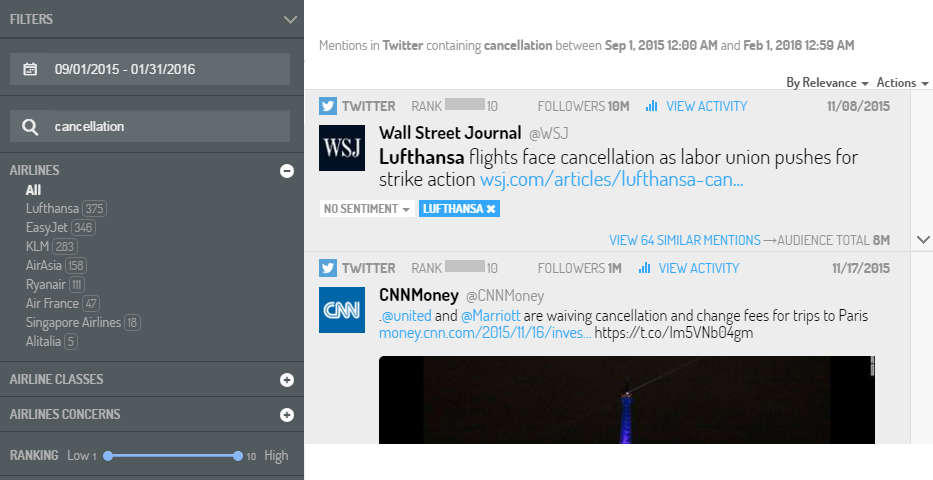933x480 pixels.
Task: Click the Twitter bird icon on WSJ mention
Action: point(328,106)
